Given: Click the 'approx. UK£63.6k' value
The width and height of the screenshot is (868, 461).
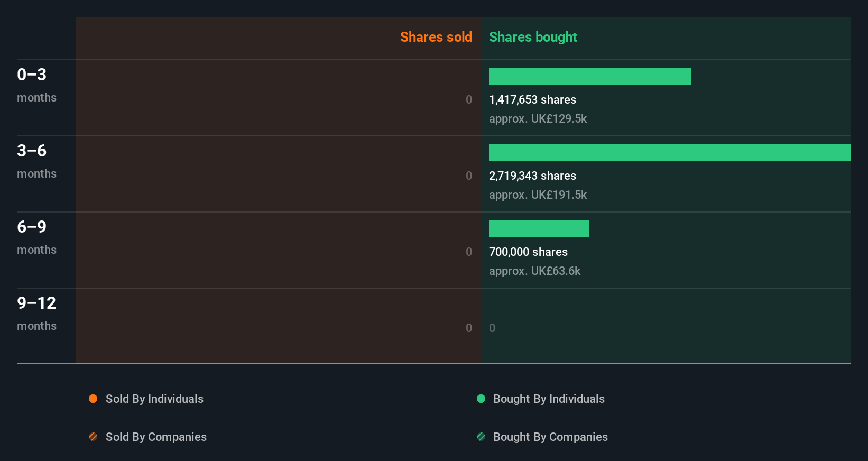Looking at the screenshot, I should point(534,271).
